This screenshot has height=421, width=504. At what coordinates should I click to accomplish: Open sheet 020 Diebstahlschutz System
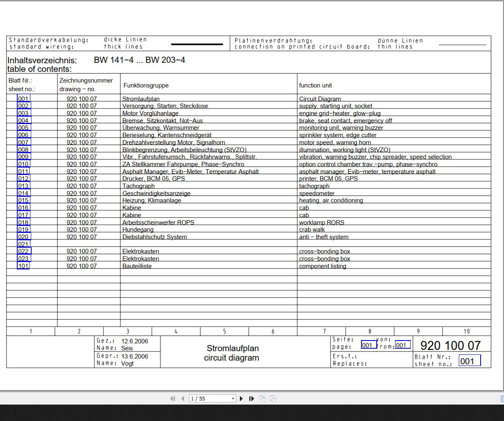pos(24,237)
